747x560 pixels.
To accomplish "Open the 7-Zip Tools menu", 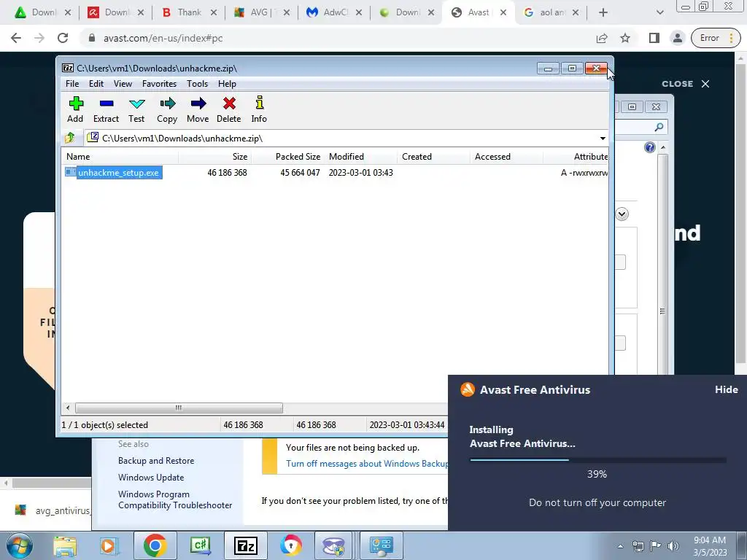I will 197,84.
